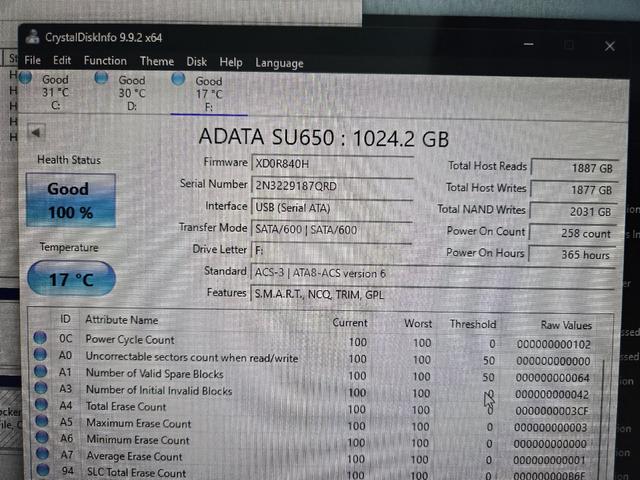The image size is (640, 480).
Task: Click the Total NAND Writes value 2031 GB
Action: (573, 211)
